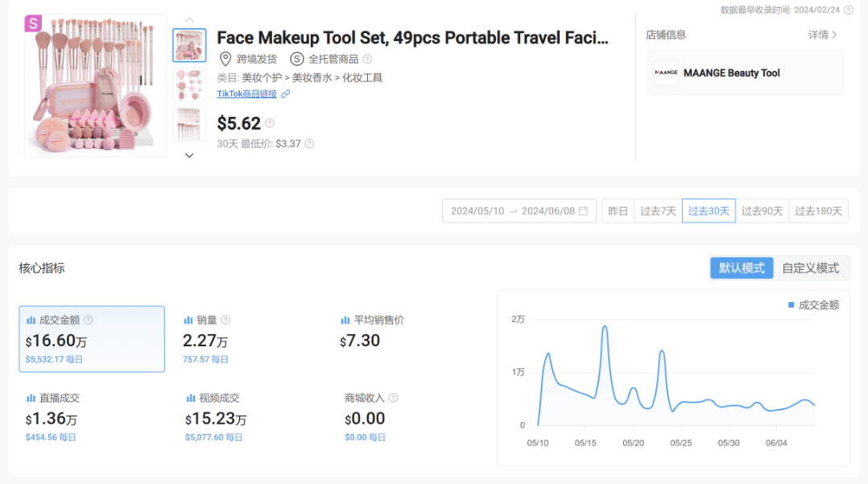Switch to 默认模式 display mode
The height and width of the screenshot is (484, 868).
pos(742,268)
